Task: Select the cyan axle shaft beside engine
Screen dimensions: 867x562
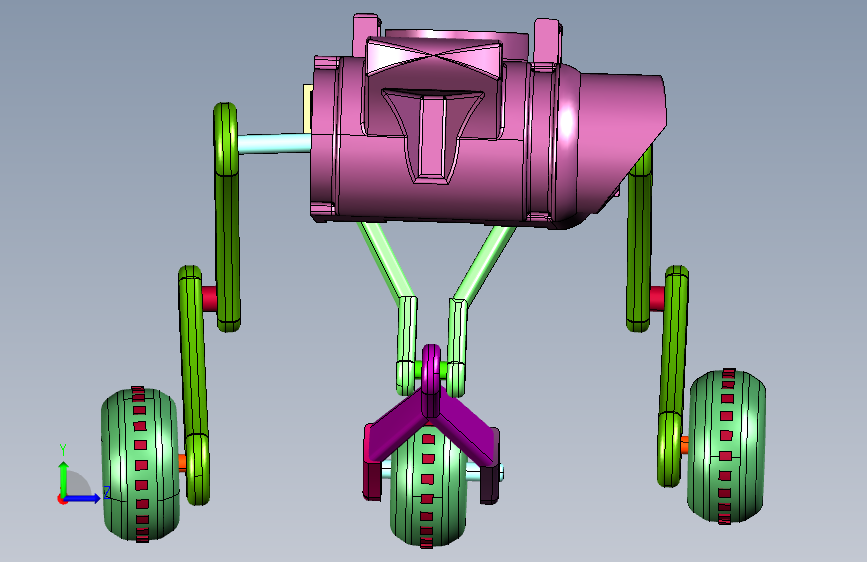Action: (274, 143)
